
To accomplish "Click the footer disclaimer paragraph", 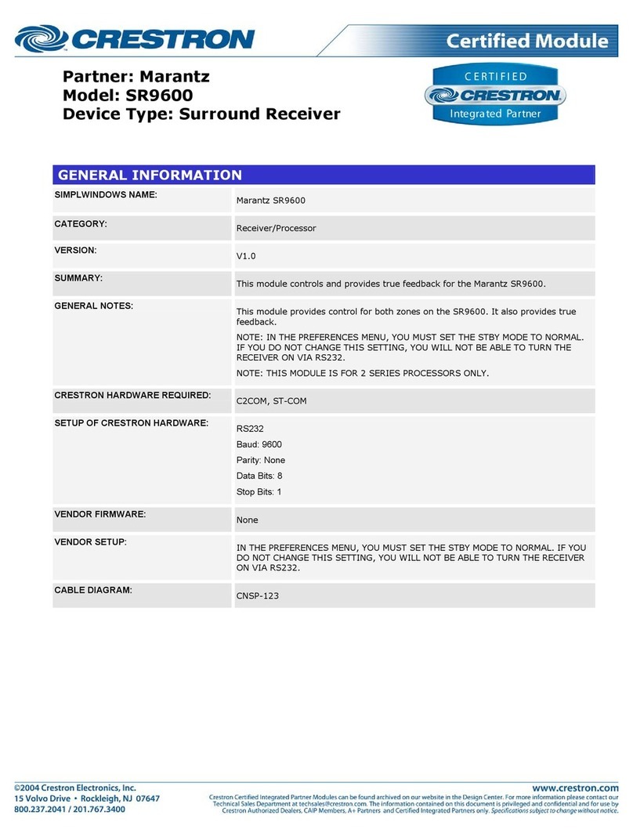I will pyautogui.click(x=414, y=804).
